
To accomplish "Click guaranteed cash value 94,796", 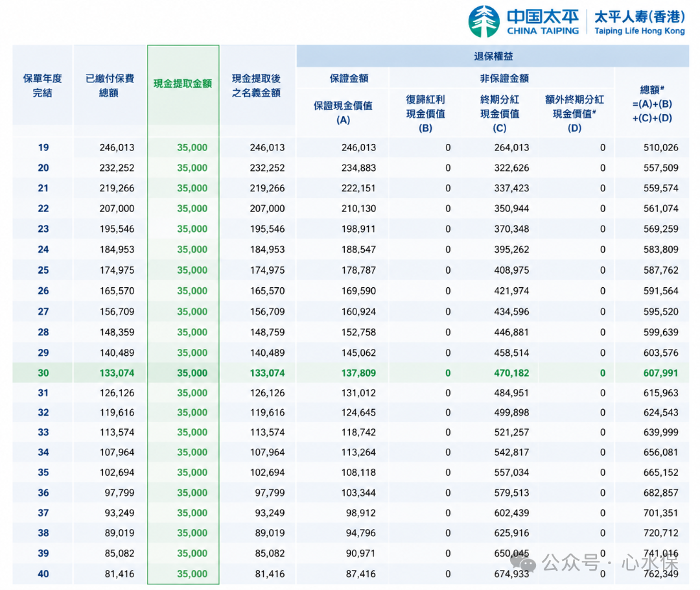I will click(x=361, y=533).
